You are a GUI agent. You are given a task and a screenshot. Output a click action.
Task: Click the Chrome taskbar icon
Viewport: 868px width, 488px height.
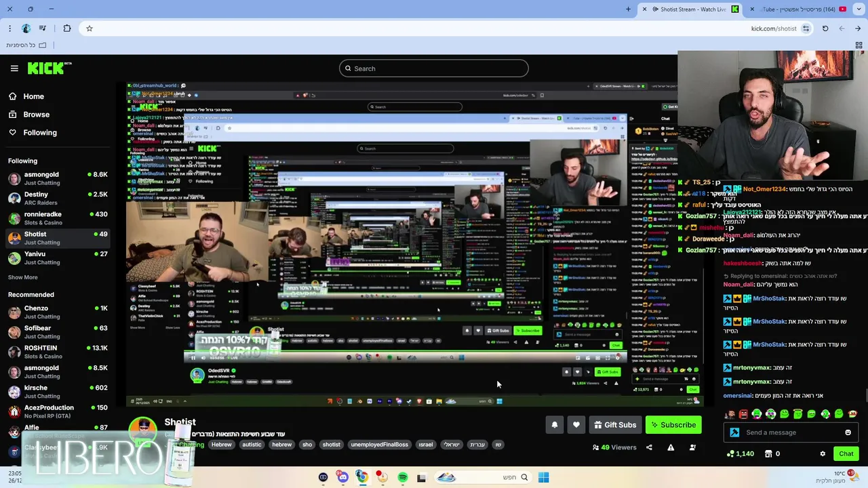click(362, 477)
